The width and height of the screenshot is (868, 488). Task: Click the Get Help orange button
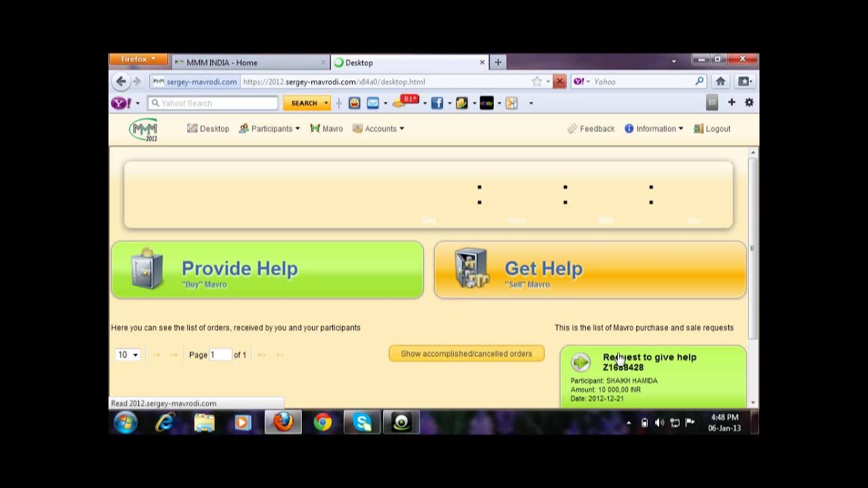[590, 270]
